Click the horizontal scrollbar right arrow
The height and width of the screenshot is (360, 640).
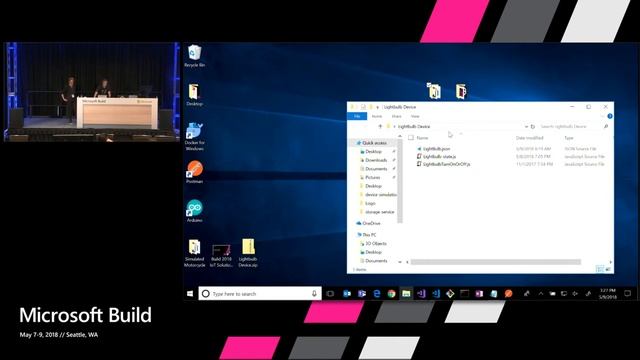610,262
